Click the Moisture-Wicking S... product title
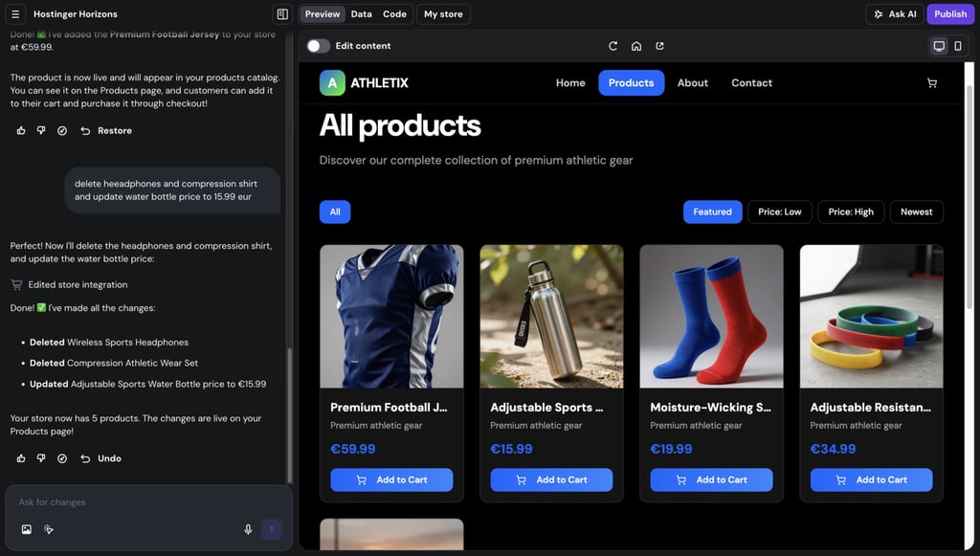 click(x=711, y=408)
